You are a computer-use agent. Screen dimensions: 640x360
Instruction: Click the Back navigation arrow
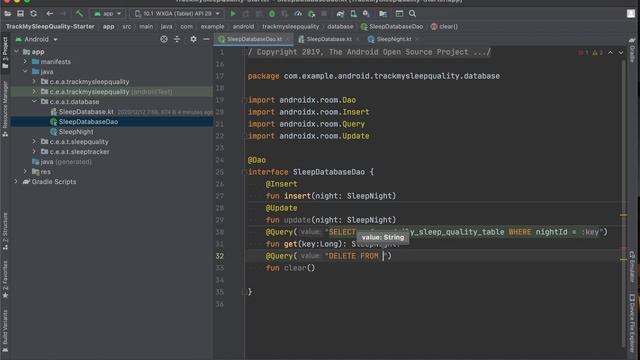tap(49, 14)
